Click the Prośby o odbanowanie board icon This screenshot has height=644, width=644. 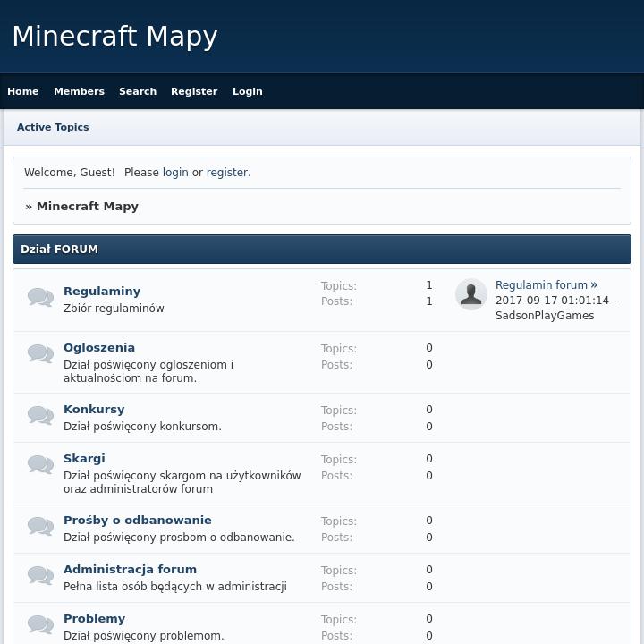click(40, 527)
